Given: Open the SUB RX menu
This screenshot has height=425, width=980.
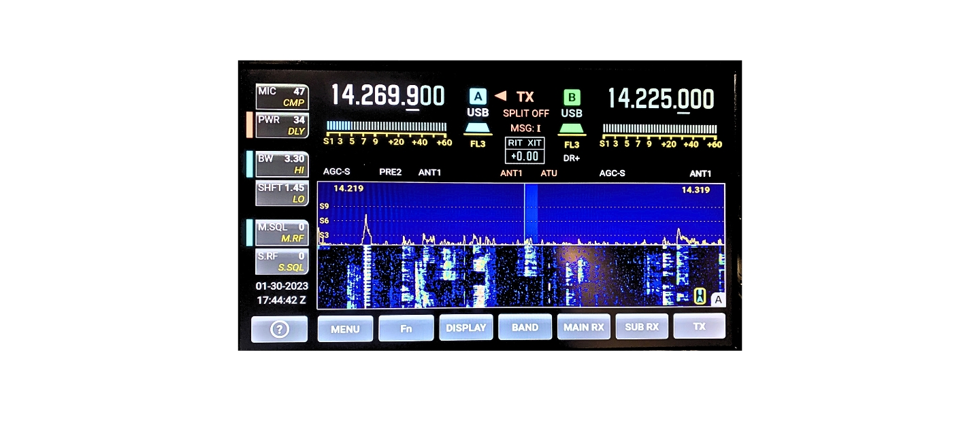Looking at the screenshot, I should pos(642,327).
